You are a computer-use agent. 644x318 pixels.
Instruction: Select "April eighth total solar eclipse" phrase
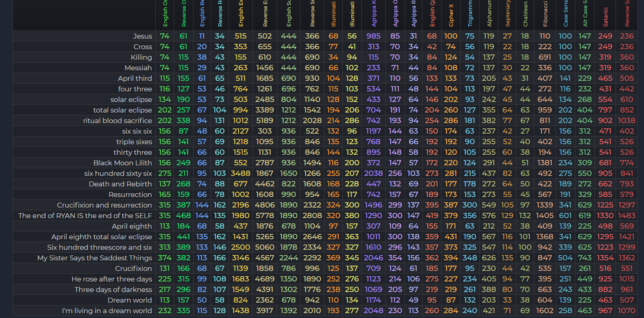102,237
